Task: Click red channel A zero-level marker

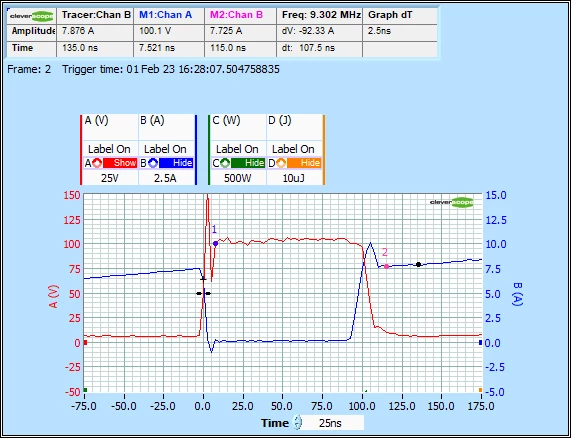Action: [85, 343]
